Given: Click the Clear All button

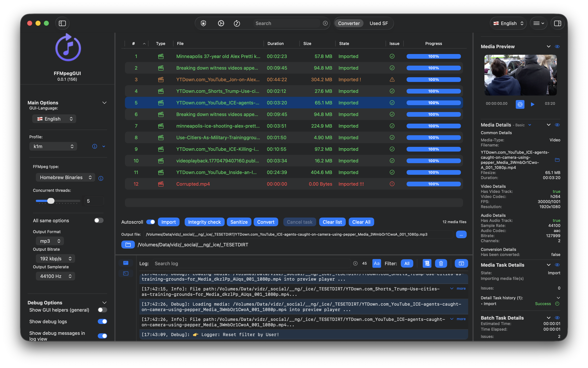Looking at the screenshot, I should 361,222.
